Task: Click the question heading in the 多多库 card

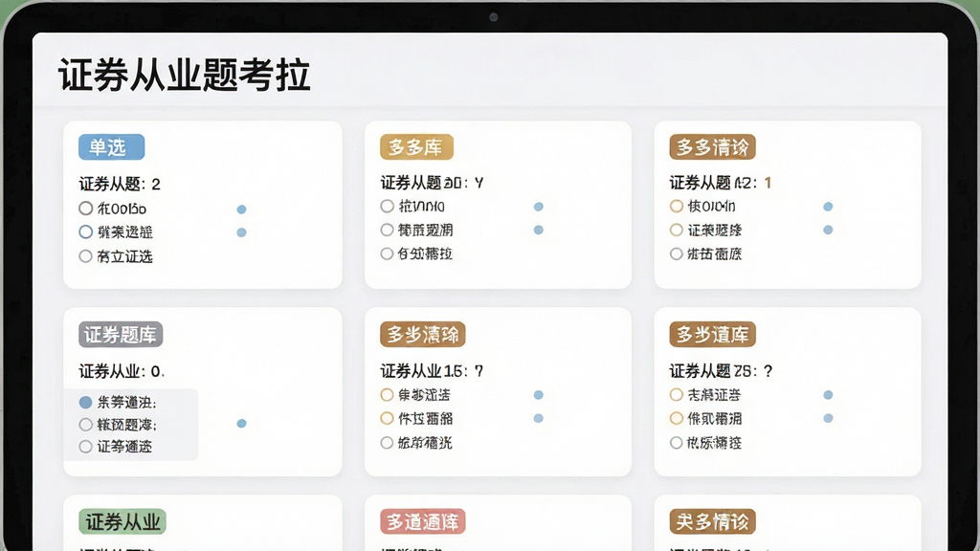Action: [x=432, y=183]
